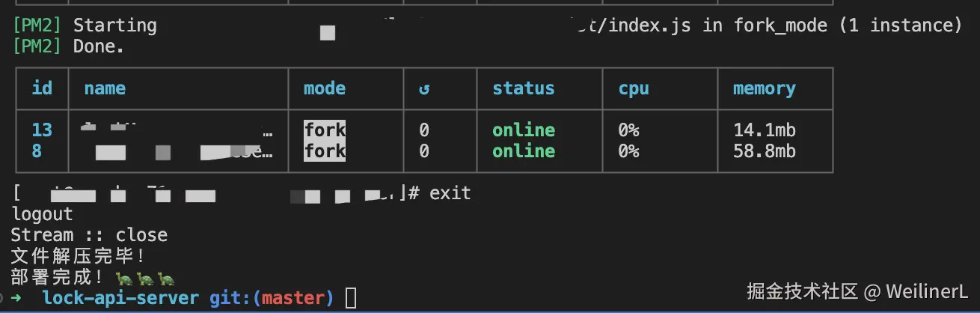Click the terminal cursor block at prompt

pos(351,298)
